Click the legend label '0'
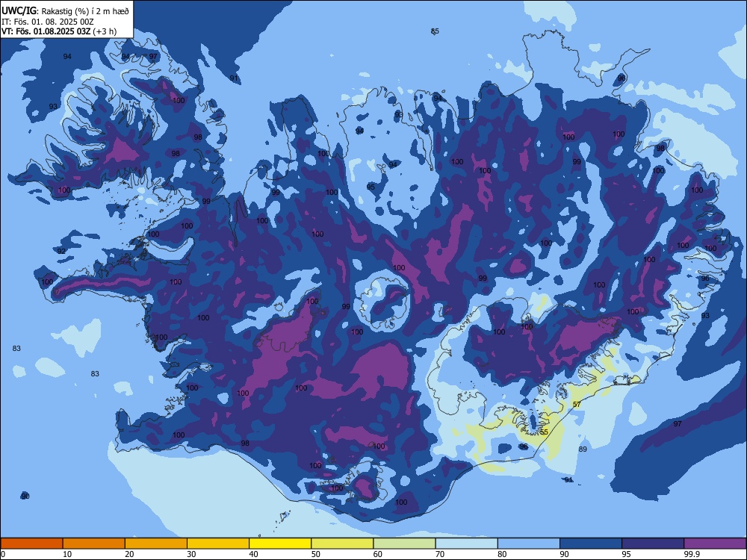 point(3,554)
